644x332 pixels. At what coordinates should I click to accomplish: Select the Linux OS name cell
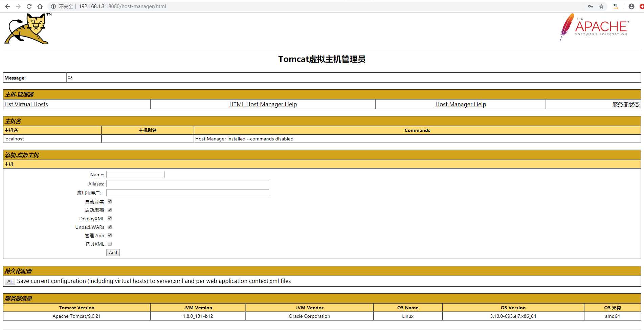click(x=408, y=316)
